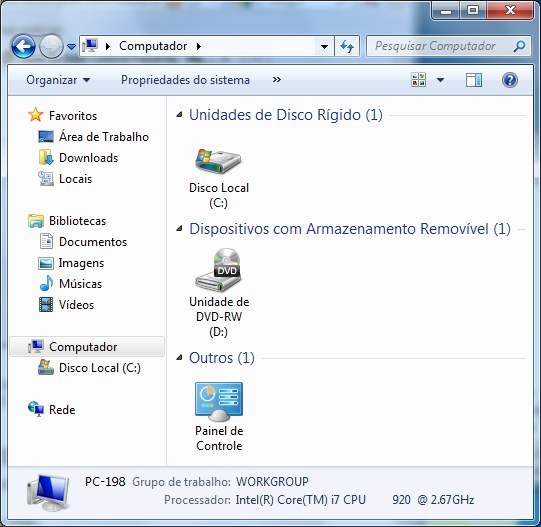Open the Organizar menu

(x=58, y=80)
